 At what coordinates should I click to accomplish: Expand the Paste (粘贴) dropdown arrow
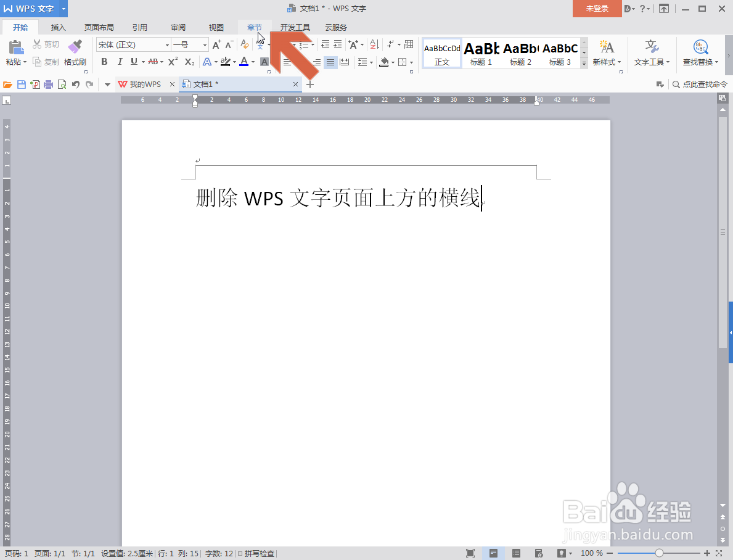[24, 62]
